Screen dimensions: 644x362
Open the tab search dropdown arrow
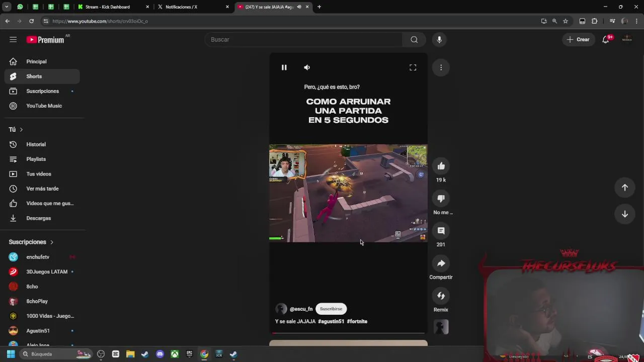click(x=7, y=7)
